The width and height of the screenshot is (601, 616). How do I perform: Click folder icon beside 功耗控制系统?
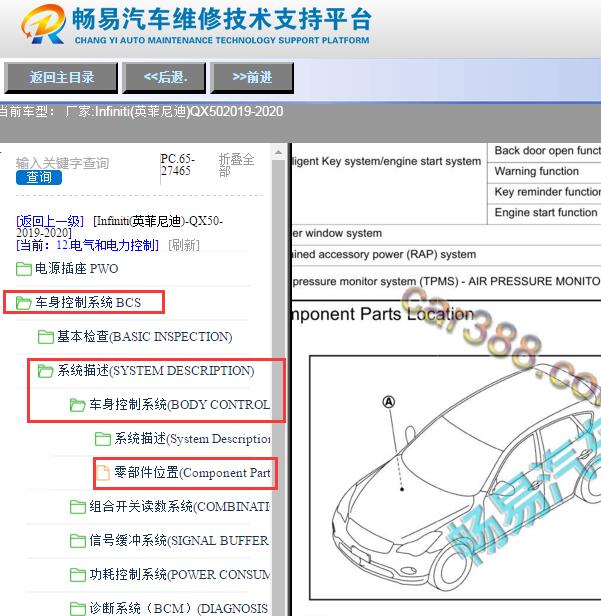coord(77,575)
